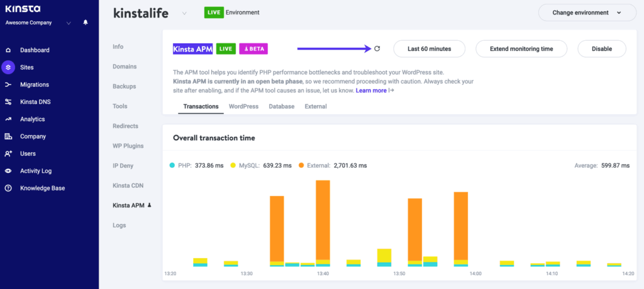Click the tallest orange bar near 13:40
644x289 pixels.
click(323, 220)
